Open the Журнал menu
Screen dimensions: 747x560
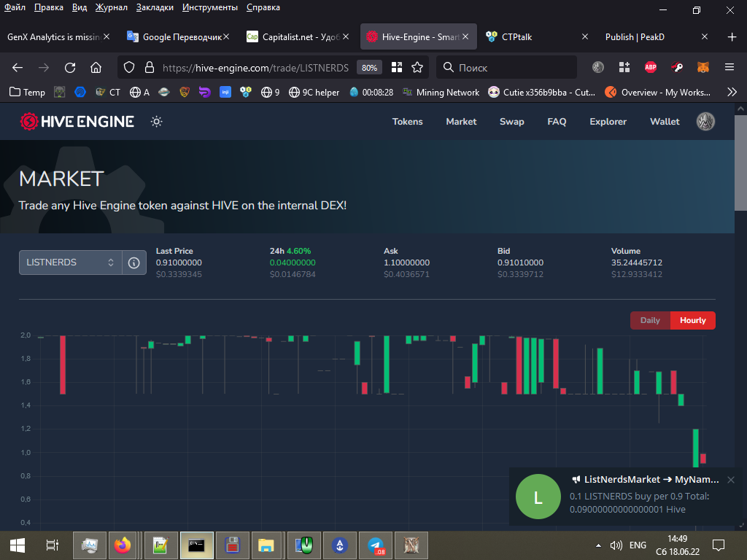coord(111,7)
